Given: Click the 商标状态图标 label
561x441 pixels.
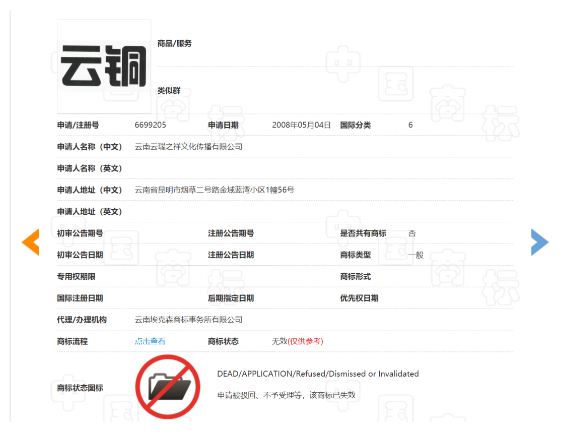Looking at the screenshot, I should click(80, 388).
